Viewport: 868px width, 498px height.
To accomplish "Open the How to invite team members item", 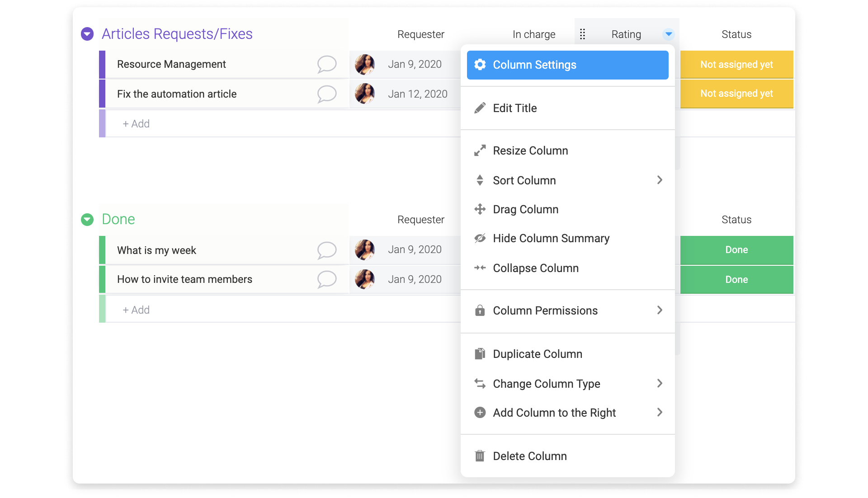I will pos(184,279).
